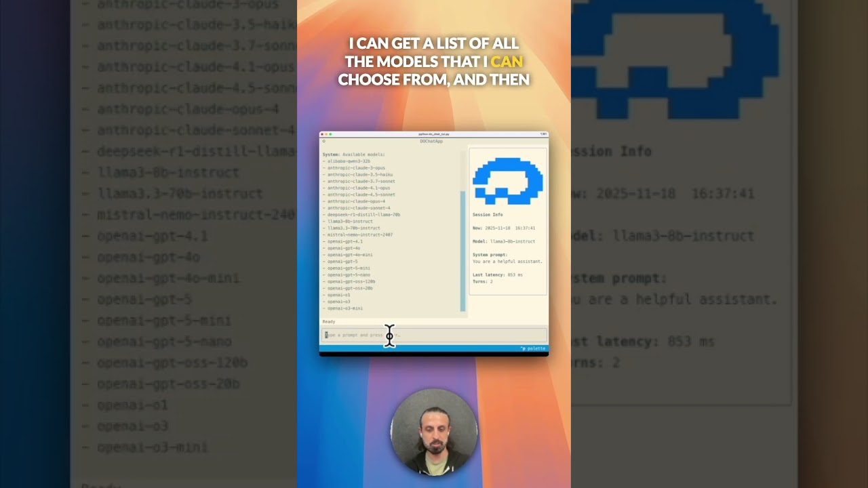Click the window title python do_chat_tui.py
The image size is (868, 488).
pyautogui.click(x=434, y=134)
